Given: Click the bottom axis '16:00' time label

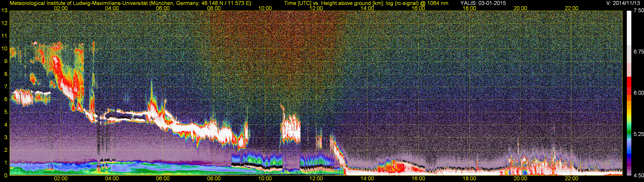Looking at the screenshot, I should point(418,179).
